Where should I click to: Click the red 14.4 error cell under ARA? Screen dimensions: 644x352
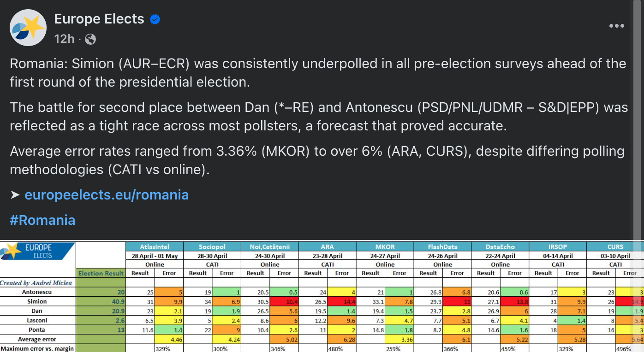[x=342, y=302]
